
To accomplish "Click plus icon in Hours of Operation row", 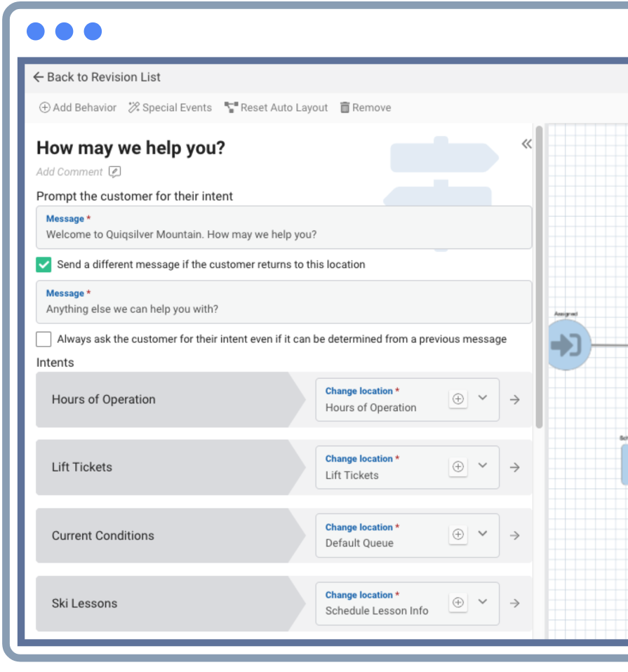I will tap(457, 399).
